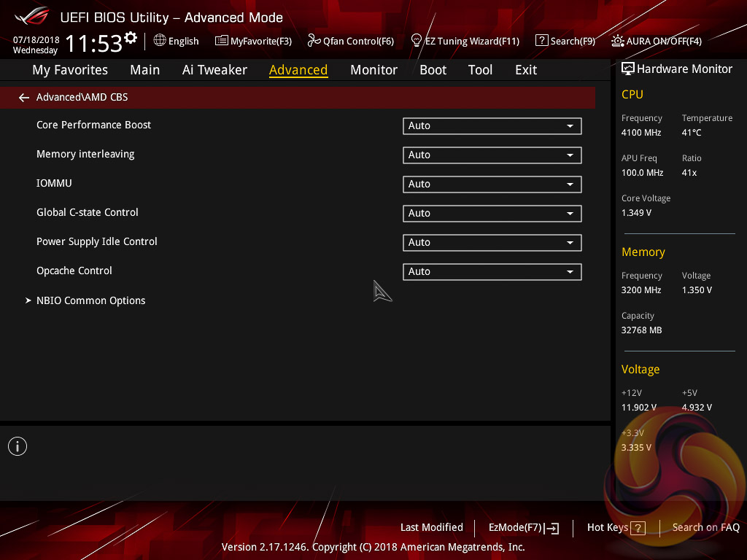Click the 11:53 clock time
The width and height of the screenshot is (747, 560).
(x=93, y=43)
